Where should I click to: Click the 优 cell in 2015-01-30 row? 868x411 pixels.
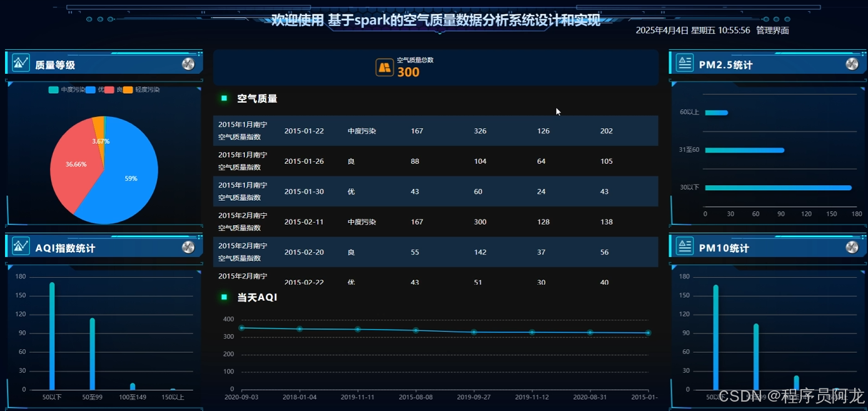(x=351, y=191)
